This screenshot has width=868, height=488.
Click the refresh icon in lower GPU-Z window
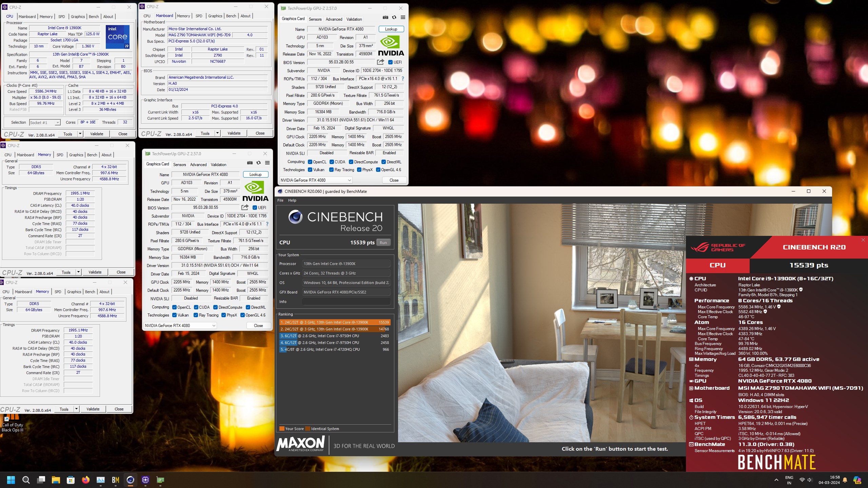(258, 163)
